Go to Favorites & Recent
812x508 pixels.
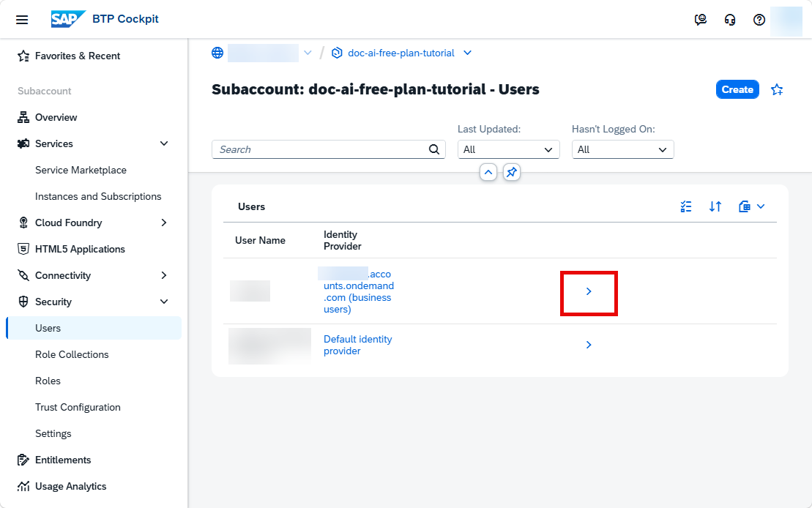pyautogui.click(x=78, y=56)
